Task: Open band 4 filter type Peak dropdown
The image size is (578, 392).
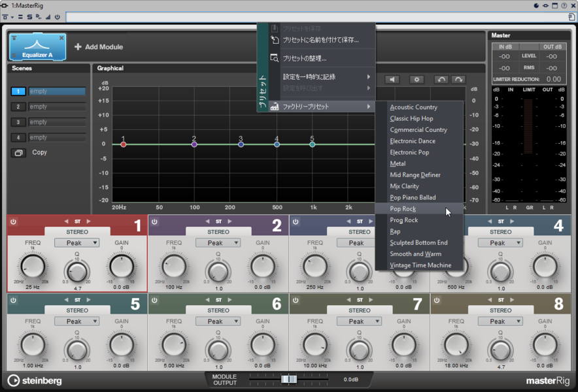Action: coord(500,243)
